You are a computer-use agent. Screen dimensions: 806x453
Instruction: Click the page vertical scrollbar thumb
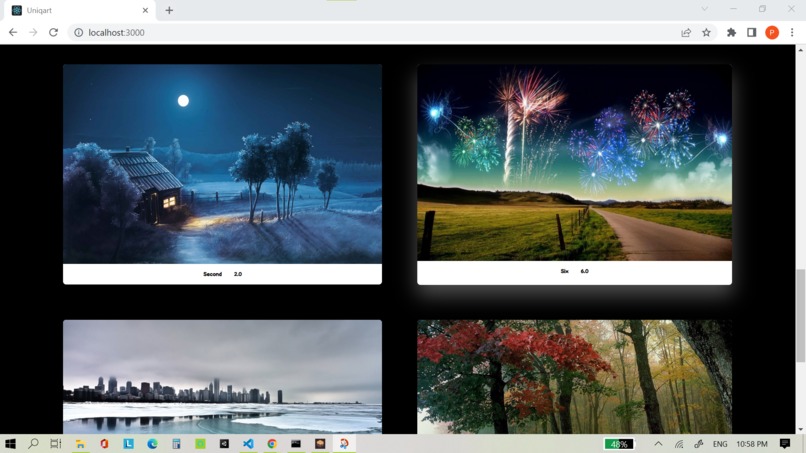coord(800,315)
